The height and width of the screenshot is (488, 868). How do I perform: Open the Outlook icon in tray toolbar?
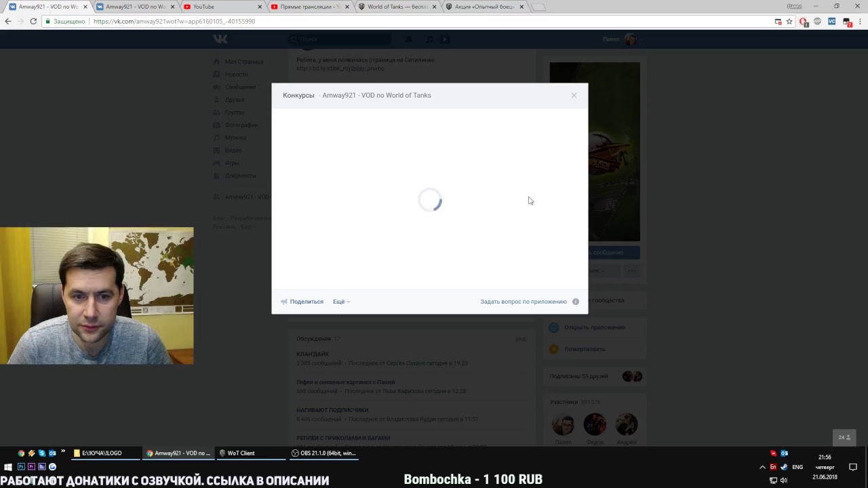pyautogui.click(x=785, y=453)
